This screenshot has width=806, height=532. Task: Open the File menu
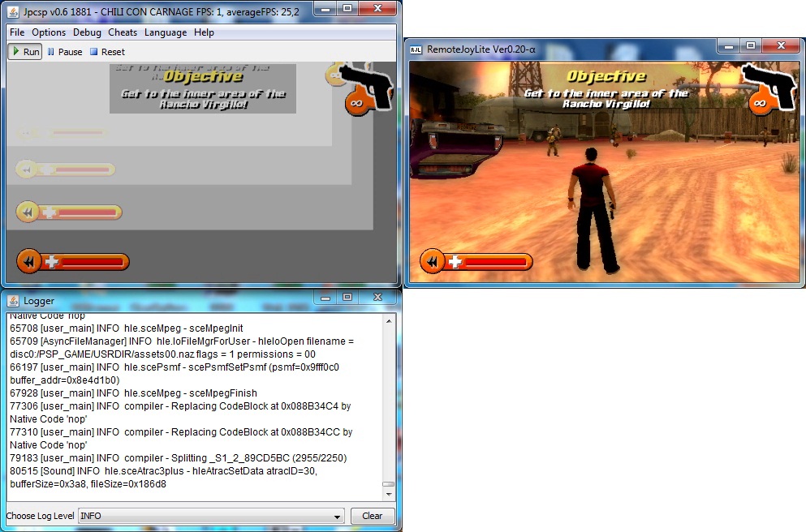click(17, 32)
